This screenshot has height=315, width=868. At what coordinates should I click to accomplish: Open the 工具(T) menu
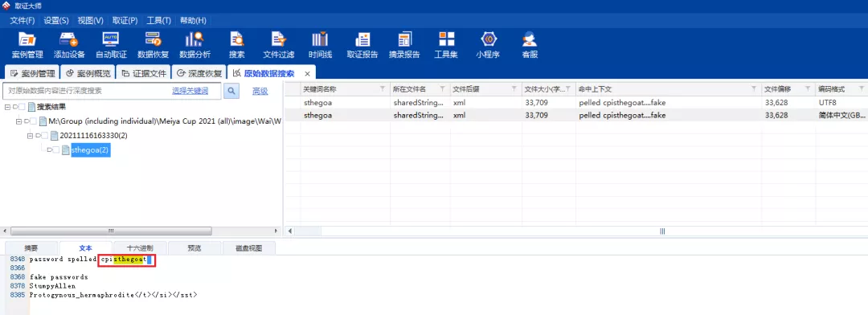point(159,20)
